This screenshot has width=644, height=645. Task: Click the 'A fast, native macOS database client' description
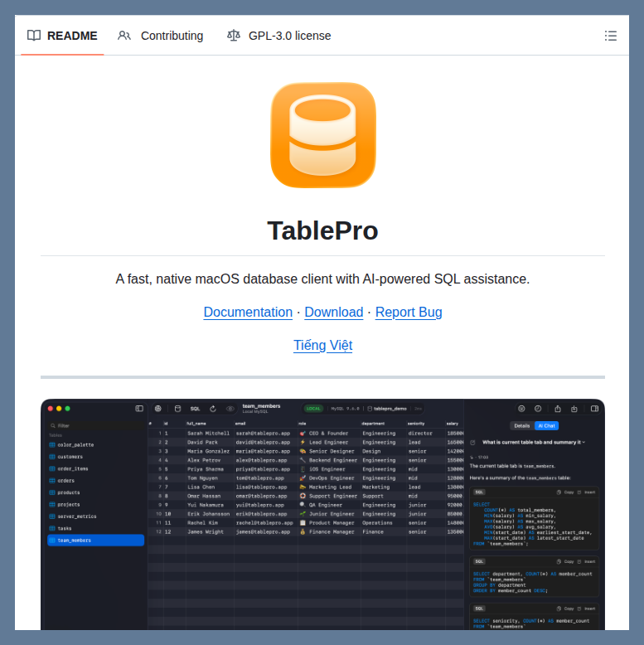[322, 279]
